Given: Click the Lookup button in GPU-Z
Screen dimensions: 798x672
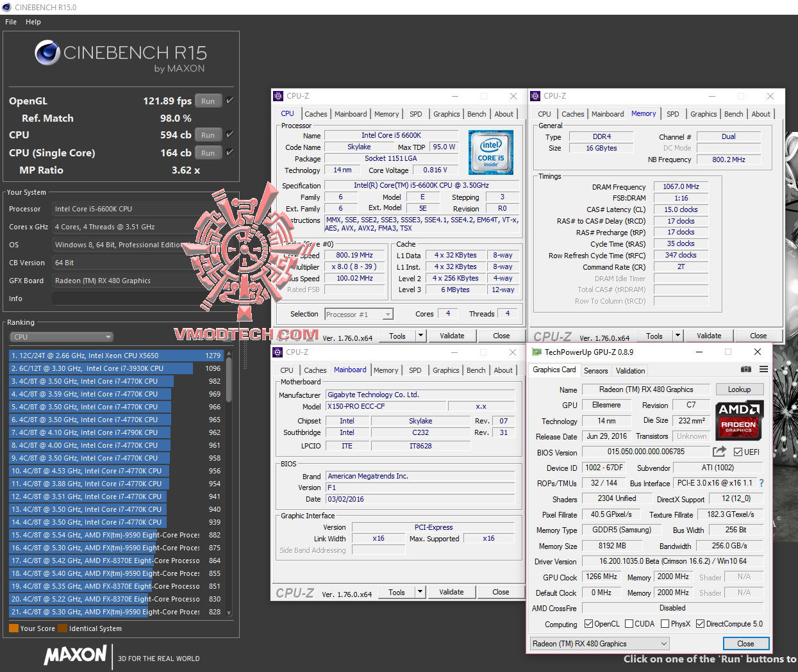Looking at the screenshot, I should (x=739, y=389).
